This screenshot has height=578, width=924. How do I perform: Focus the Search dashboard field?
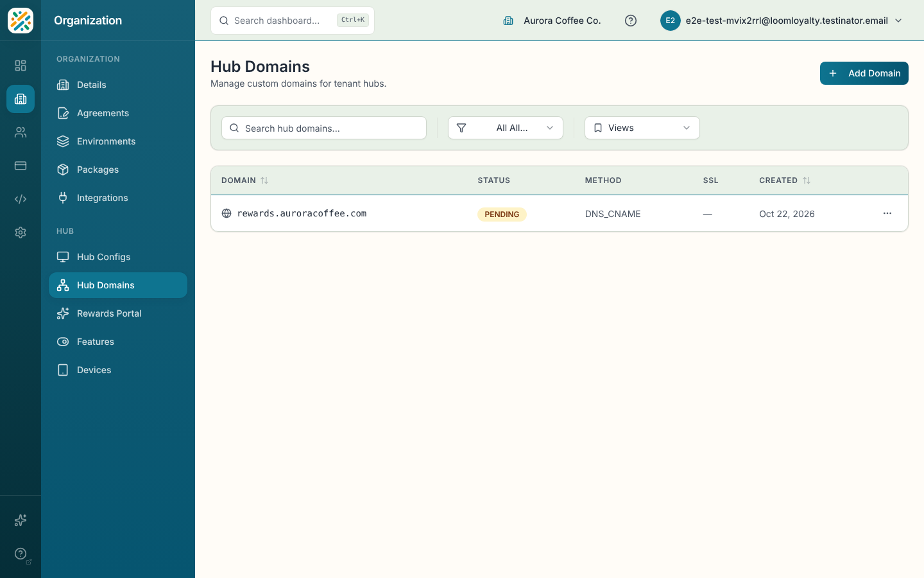pos(293,21)
